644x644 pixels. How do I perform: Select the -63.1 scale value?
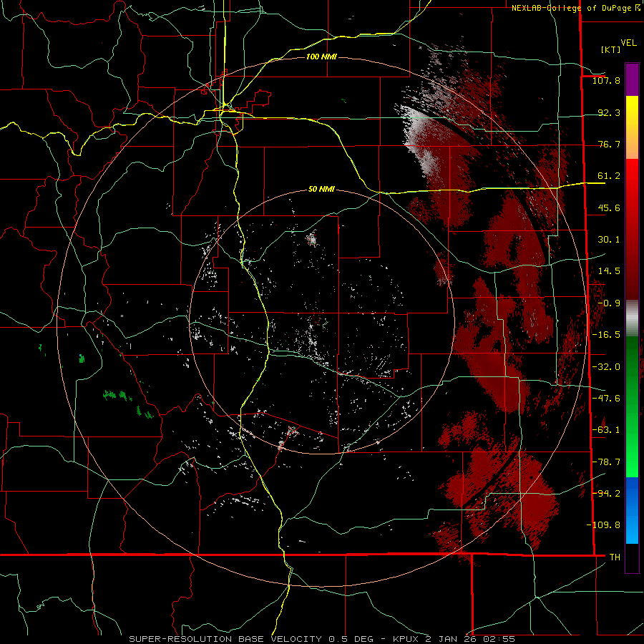pyautogui.click(x=606, y=430)
